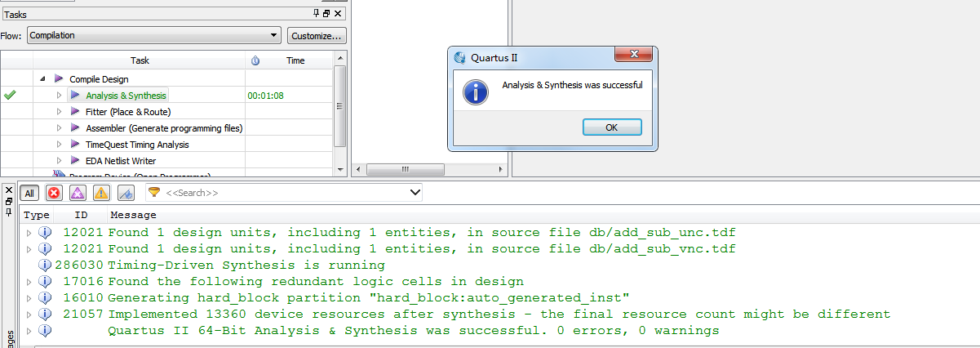The height and width of the screenshot is (348, 980).
Task: Click the horizontal scrollbar thumb
Action: (x=404, y=170)
